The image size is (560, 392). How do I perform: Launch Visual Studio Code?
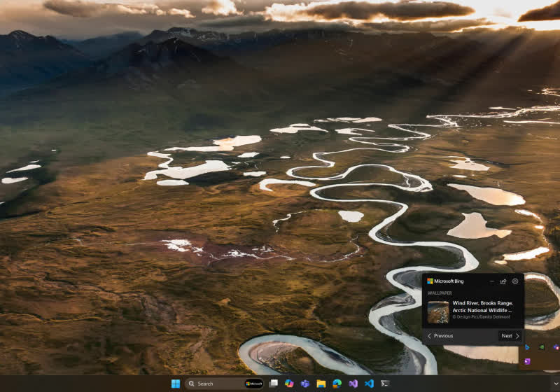click(369, 384)
